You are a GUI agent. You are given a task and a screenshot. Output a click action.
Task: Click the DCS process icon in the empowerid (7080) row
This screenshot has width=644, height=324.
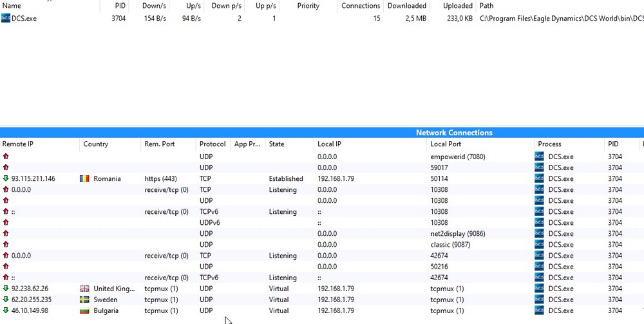[539, 157]
